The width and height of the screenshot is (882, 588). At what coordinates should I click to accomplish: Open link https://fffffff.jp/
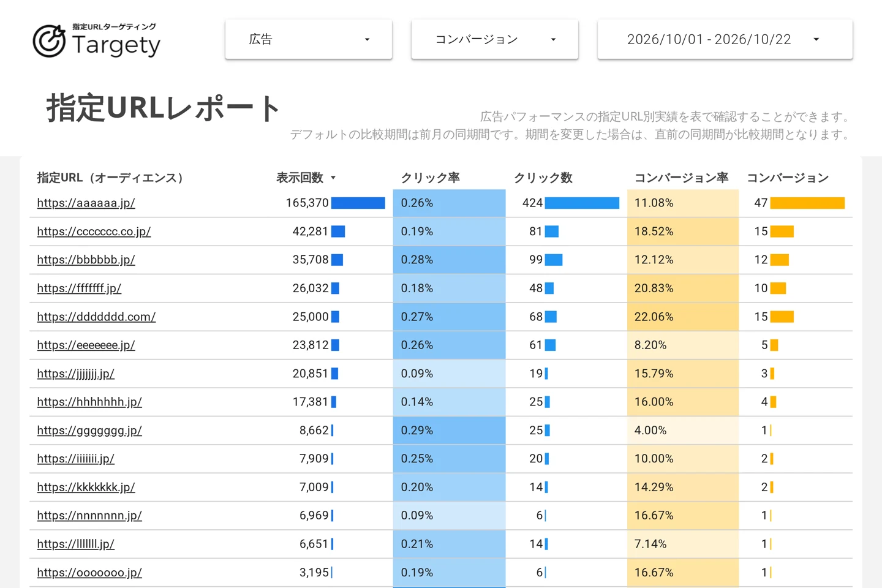point(79,288)
